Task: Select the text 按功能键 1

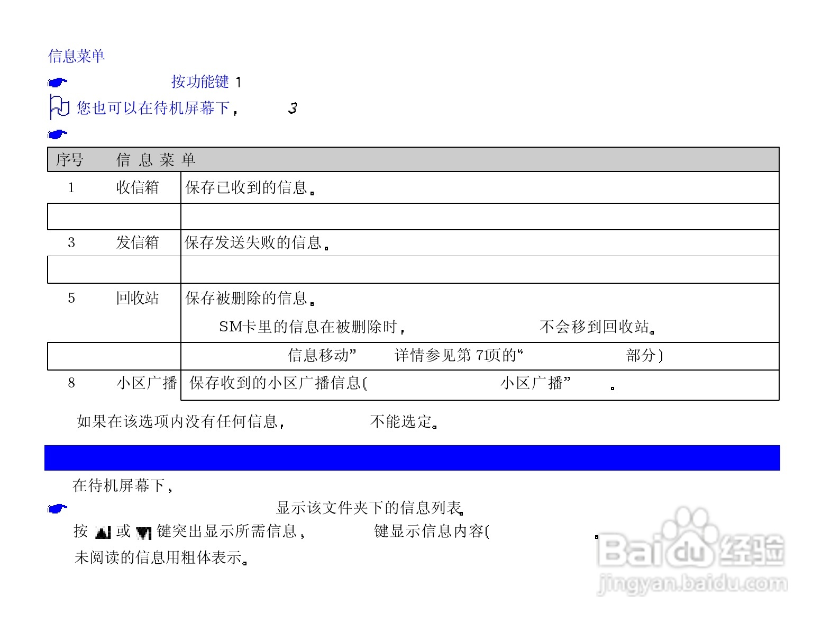Action: (x=206, y=82)
